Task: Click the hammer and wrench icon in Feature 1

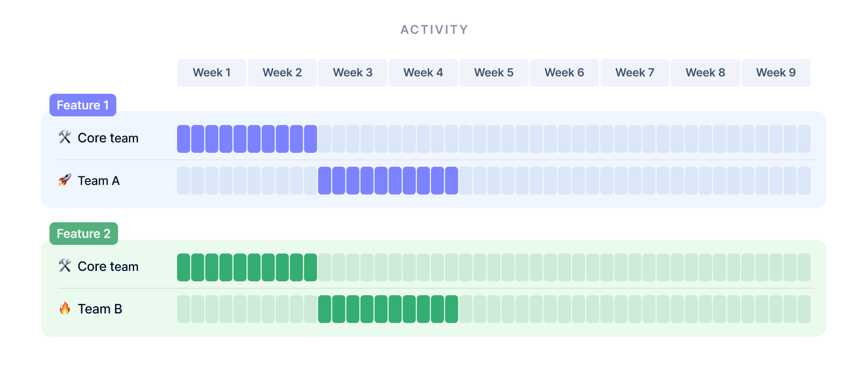Action: pyautogui.click(x=65, y=137)
